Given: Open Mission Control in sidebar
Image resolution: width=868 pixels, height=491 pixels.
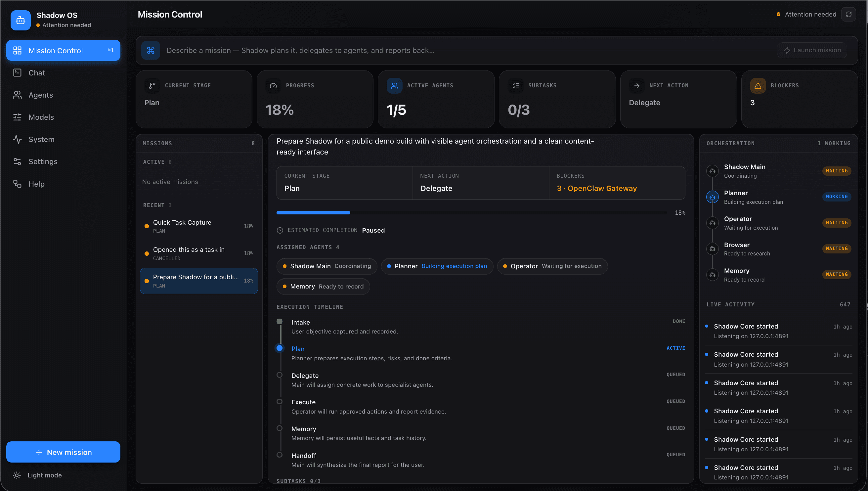Looking at the screenshot, I should pyautogui.click(x=63, y=51).
